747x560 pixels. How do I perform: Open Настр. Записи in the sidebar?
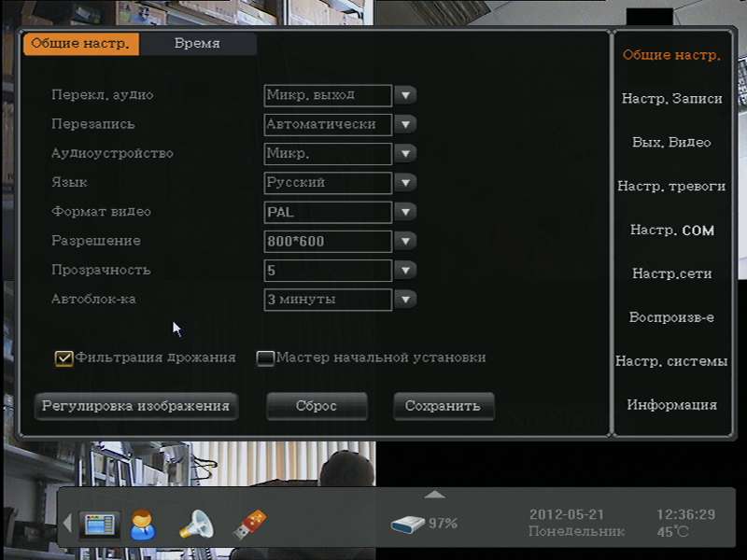[671, 99]
